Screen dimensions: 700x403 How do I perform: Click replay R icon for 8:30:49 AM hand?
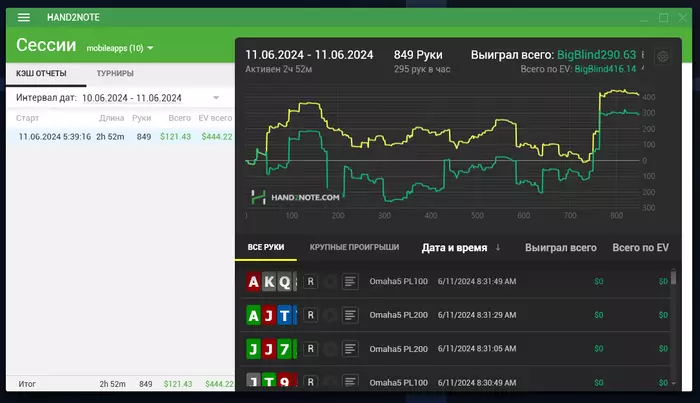311,382
